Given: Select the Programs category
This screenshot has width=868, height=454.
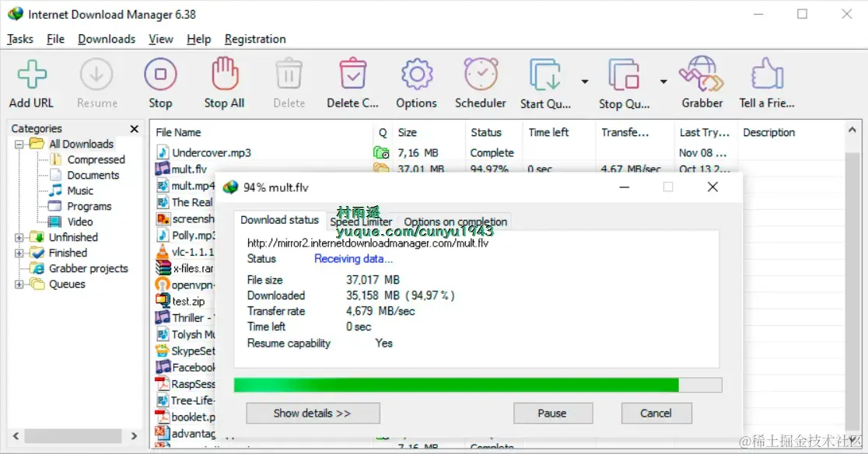Looking at the screenshot, I should [89, 206].
